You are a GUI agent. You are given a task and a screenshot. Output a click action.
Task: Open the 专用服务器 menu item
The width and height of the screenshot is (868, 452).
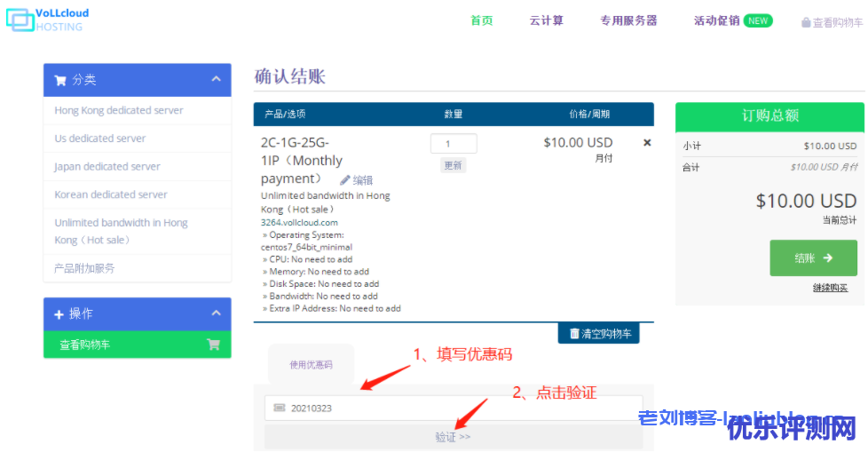628,20
